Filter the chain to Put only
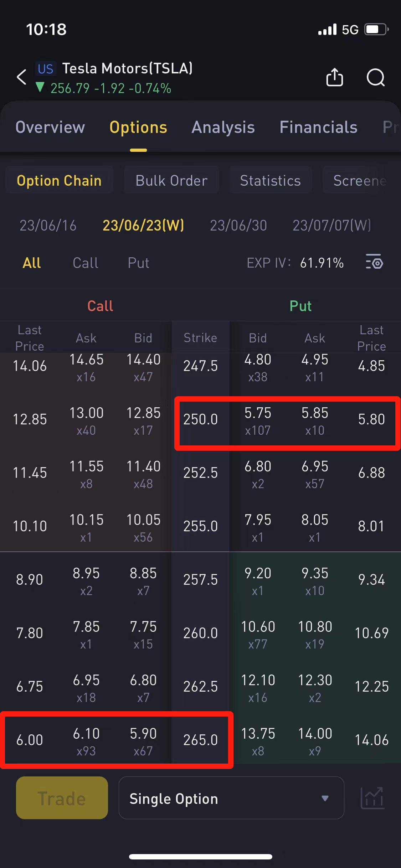Image resolution: width=401 pixels, height=868 pixels. coord(138,263)
